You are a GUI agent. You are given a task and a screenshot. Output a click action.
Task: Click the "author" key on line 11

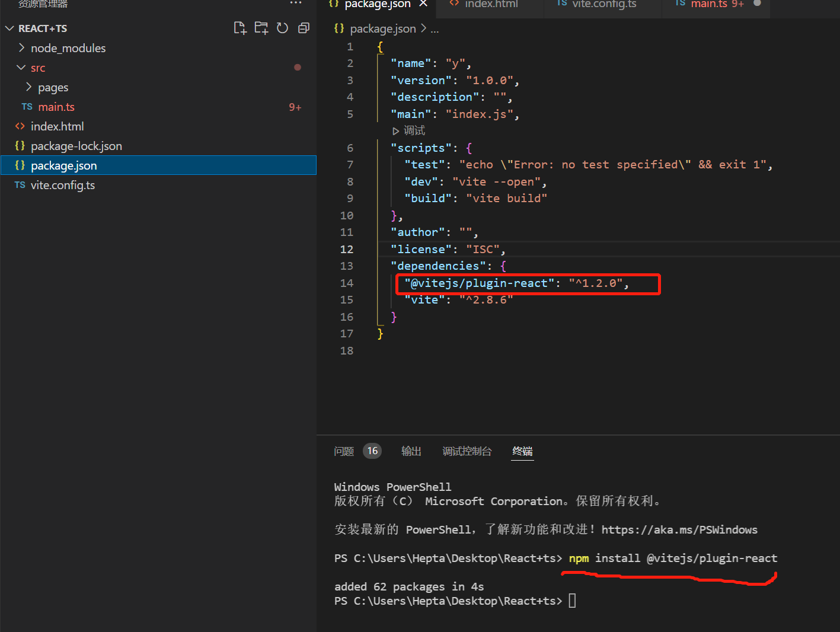(417, 232)
